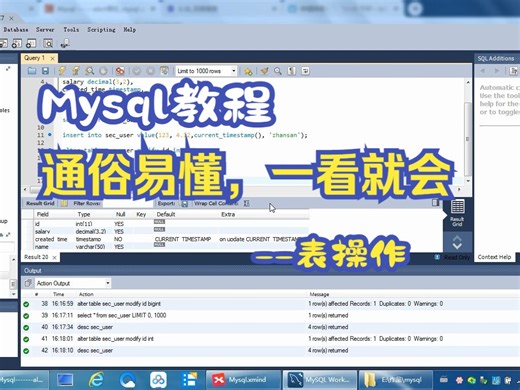Select the 'Default' column header
The height and width of the screenshot is (390, 520).
pyautogui.click(x=166, y=214)
